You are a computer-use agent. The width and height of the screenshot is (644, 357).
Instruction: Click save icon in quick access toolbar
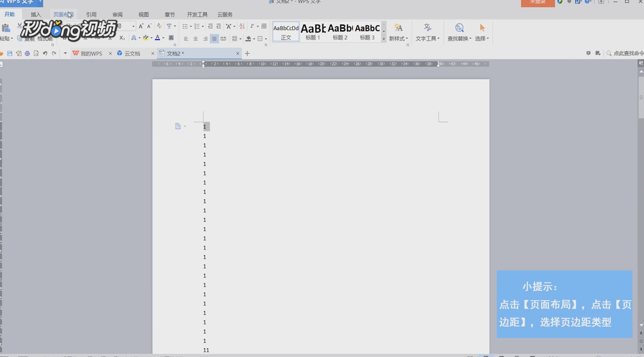pyautogui.click(x=10, y=53)
